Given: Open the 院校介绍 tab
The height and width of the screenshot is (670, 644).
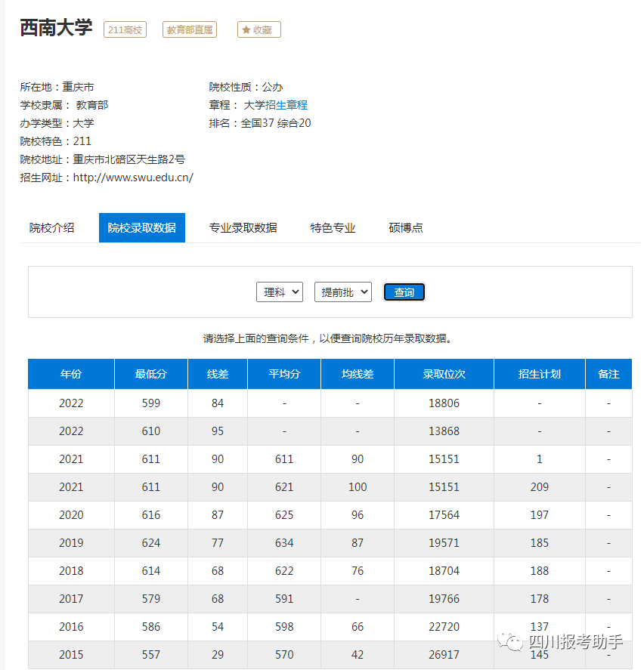Looking at the screenshot, I should coord(51,228).
